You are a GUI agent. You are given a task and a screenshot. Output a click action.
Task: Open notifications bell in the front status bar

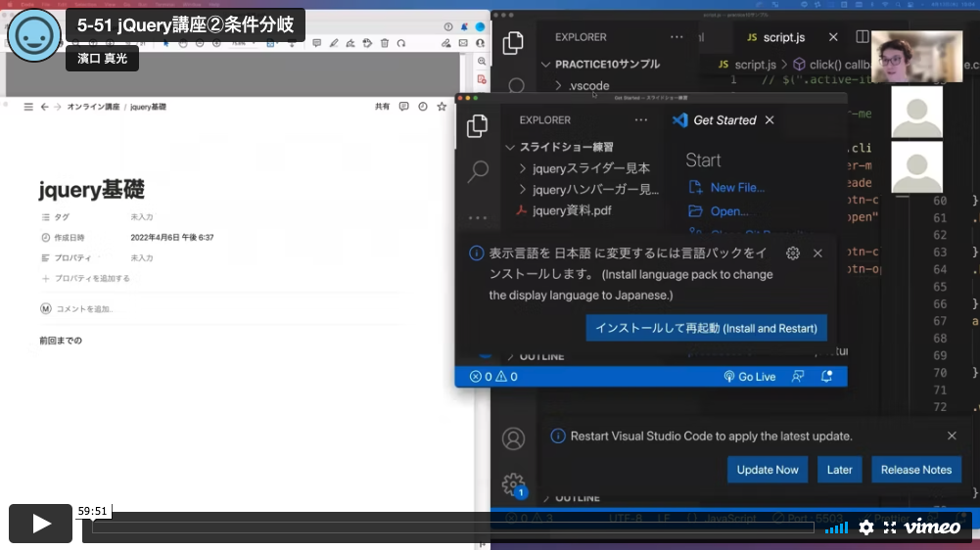826,376
